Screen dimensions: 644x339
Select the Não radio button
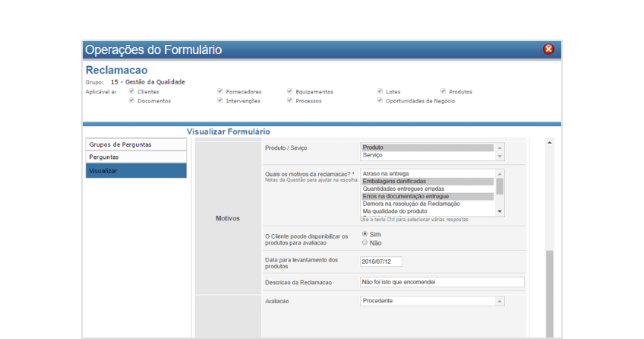[365, 243]
